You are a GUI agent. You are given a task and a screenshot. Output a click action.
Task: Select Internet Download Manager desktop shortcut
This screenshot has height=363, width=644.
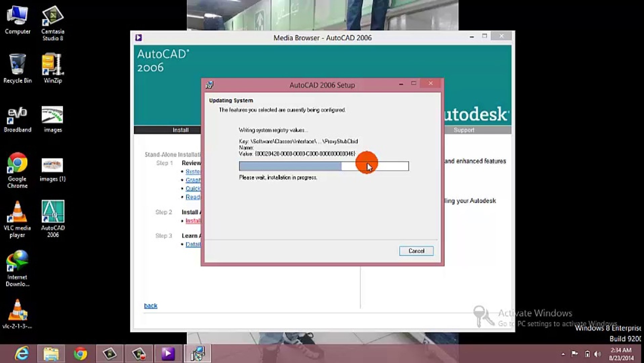[x=17, y=269]
